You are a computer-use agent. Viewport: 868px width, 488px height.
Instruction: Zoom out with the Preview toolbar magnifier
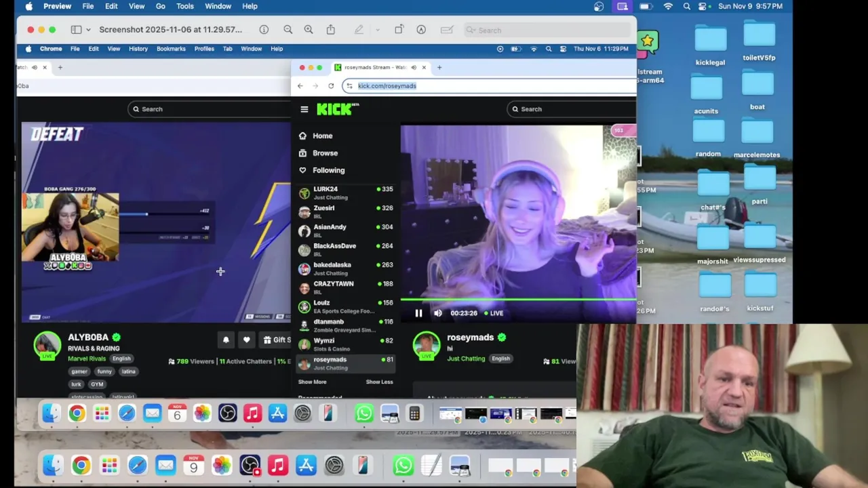pyautogui.click(x=288, y=30)
